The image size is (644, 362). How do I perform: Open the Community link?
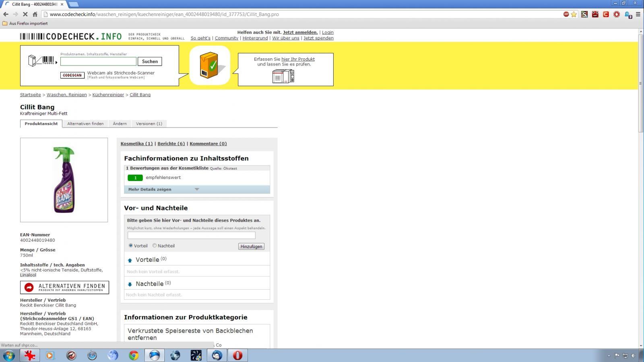click(x=227, y=38)
